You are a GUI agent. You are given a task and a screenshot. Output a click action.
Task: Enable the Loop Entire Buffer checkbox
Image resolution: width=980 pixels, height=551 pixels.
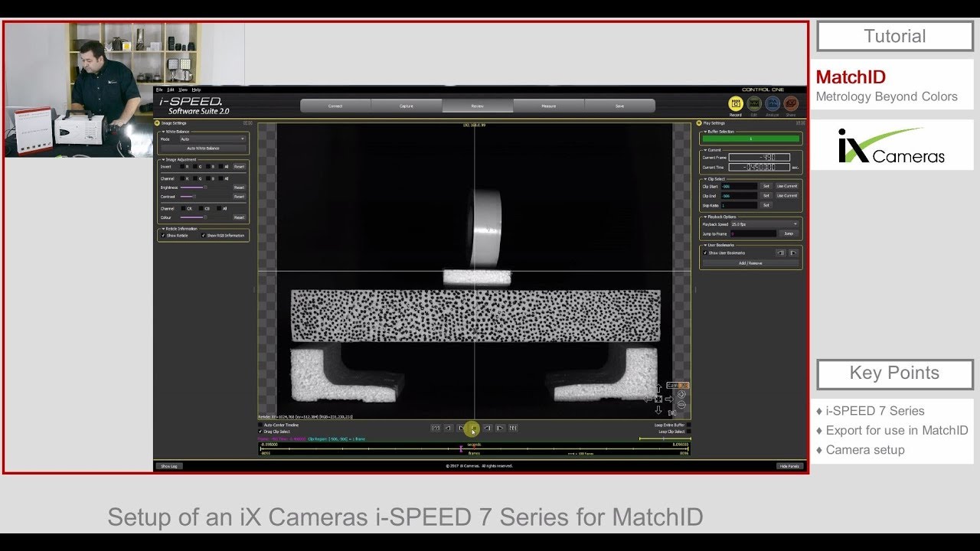point(688,425)
